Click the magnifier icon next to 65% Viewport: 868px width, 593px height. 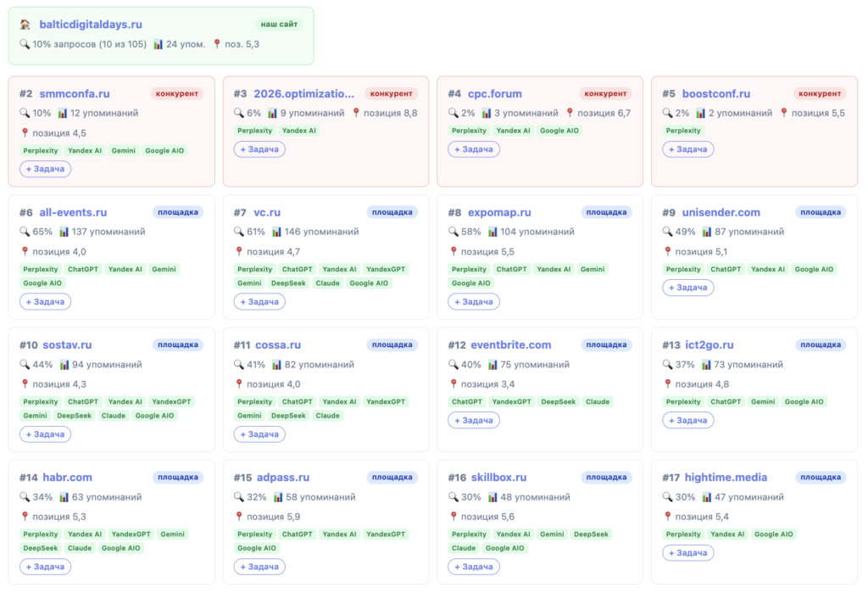click(25, 232)
